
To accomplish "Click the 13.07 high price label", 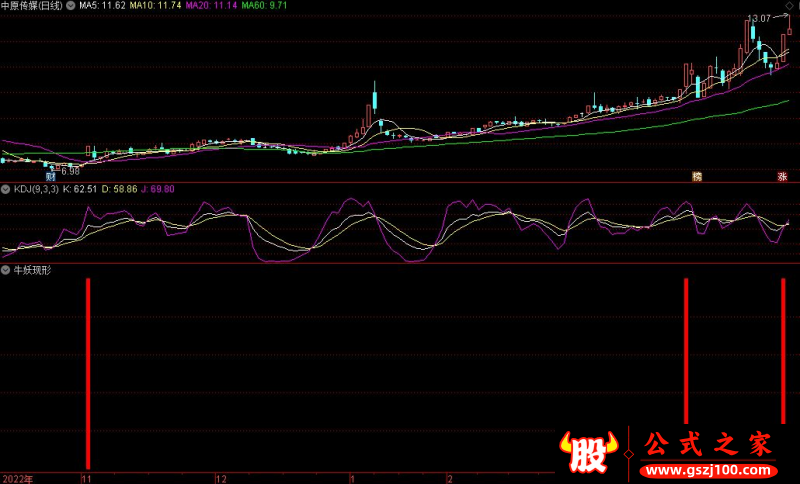I will (x=759, y=19).
